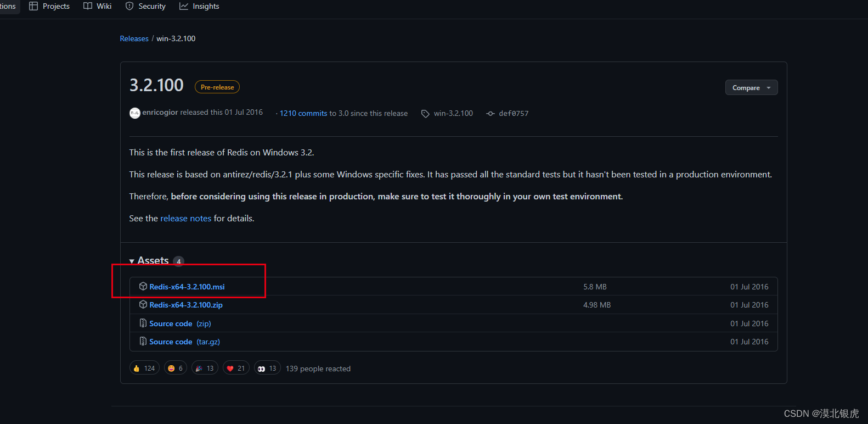
Task: Open commit def0757
Action: pos(514,113)
